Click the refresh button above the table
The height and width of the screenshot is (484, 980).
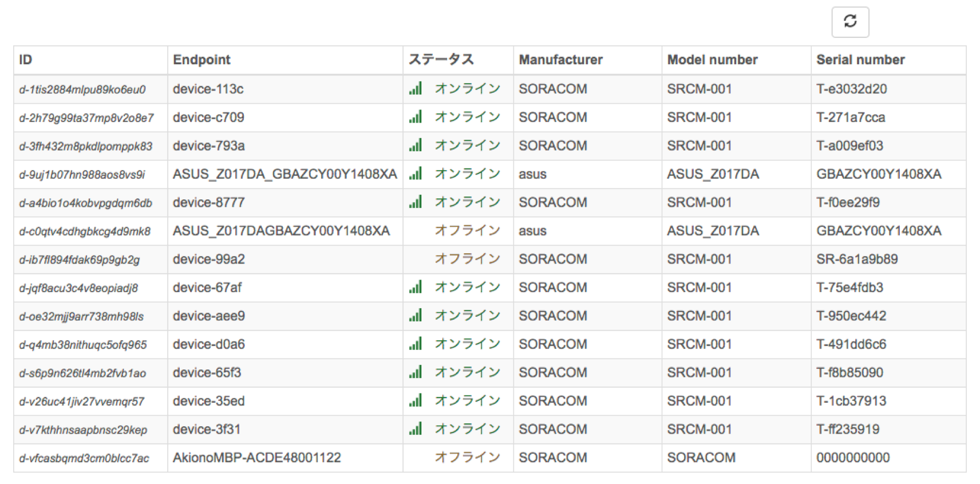(x=850, y=22)
